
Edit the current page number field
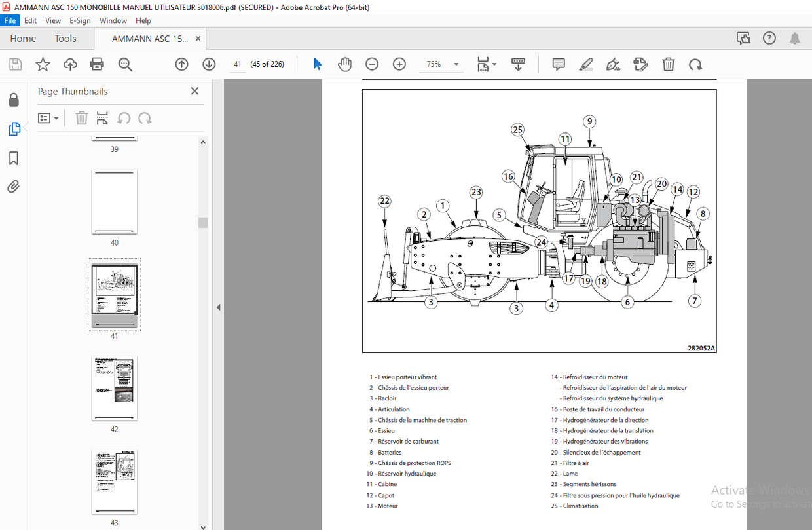[236, 64]
